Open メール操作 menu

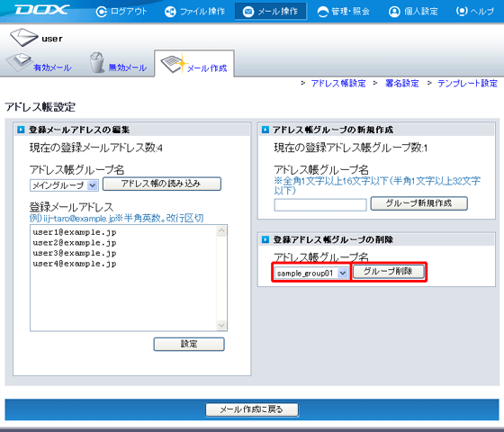pos(271,12)
